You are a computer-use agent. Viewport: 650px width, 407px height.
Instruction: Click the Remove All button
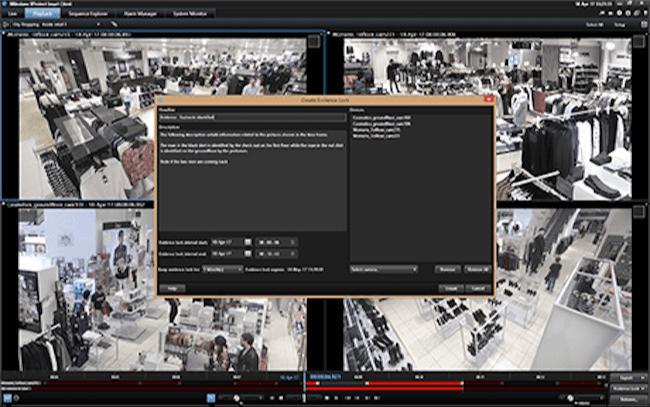[x=477, y=269]
